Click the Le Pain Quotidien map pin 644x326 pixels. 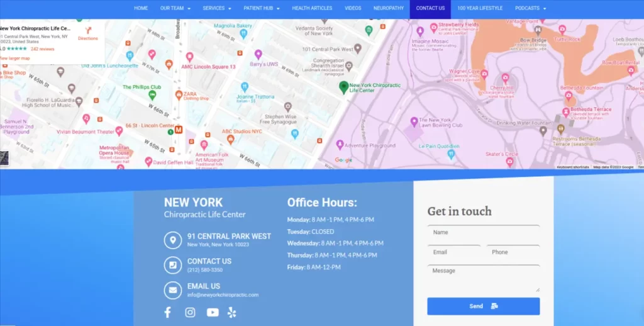452,155
